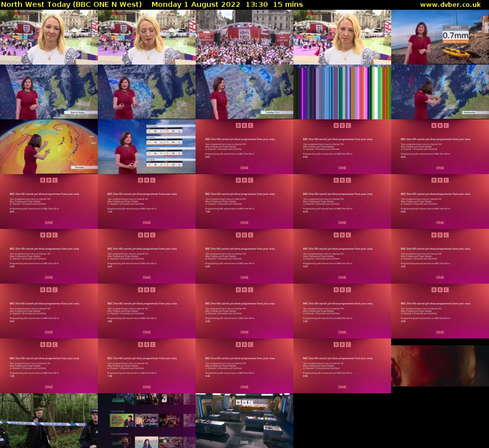Open the BBC One HD placeholder showing 7:24

click(x=147, y=202)
